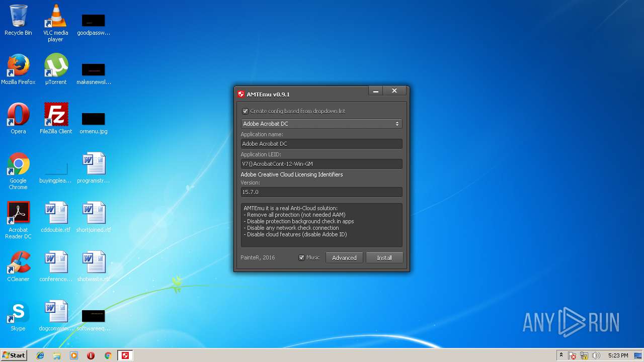Select the makesnewsl file icon
Image resolution: width=644 pixels, height=362 pixels.
coord(94,73)
